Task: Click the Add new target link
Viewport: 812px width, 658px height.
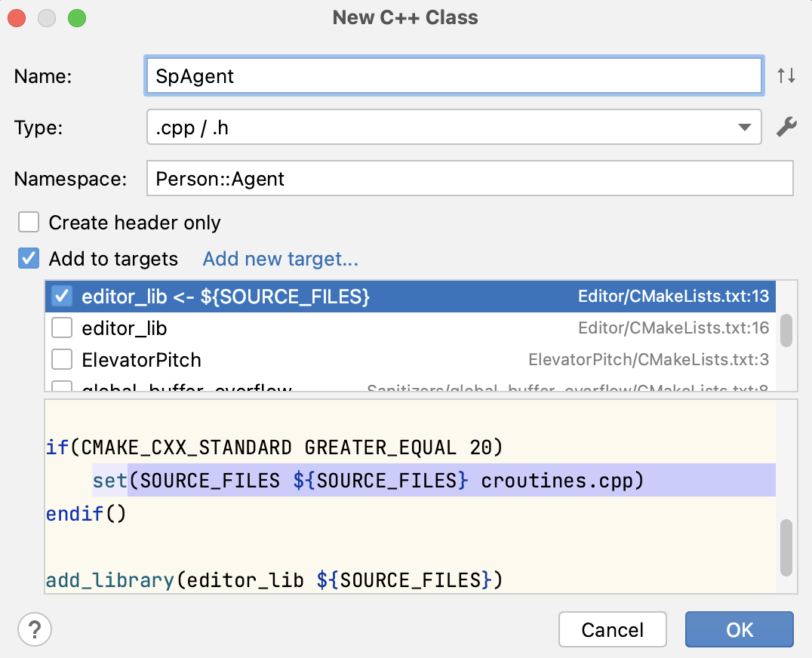Action: [x=279, y=259]
